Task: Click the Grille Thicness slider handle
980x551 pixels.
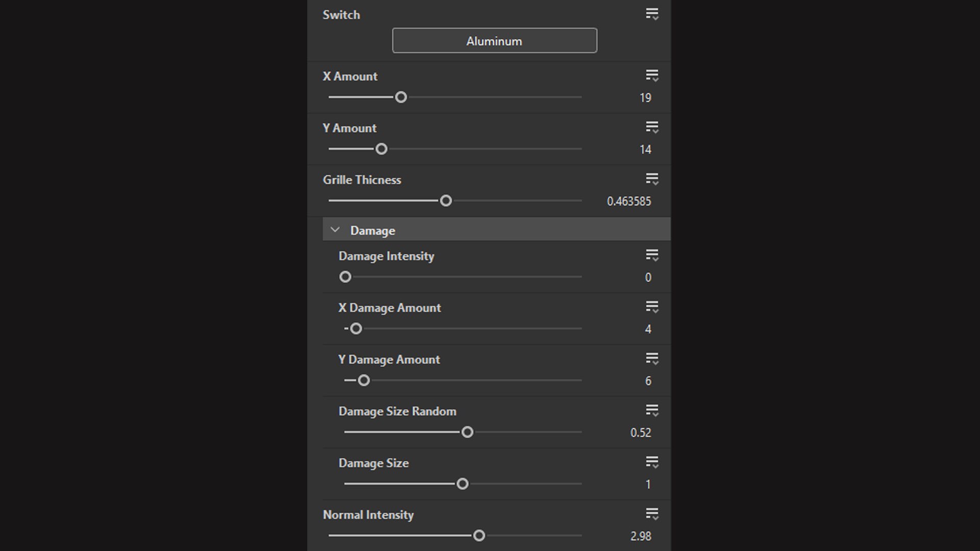Action: pyautogui.click(x=446, y=201)
